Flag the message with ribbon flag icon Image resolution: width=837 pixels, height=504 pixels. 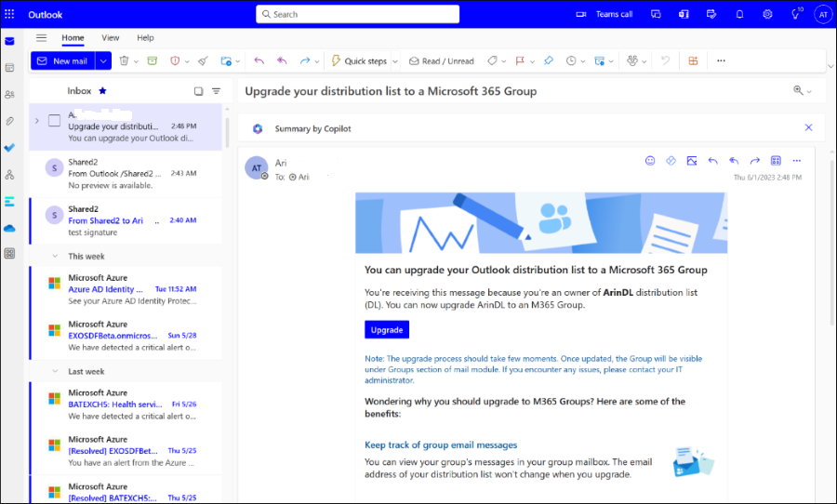coord(519,60)
